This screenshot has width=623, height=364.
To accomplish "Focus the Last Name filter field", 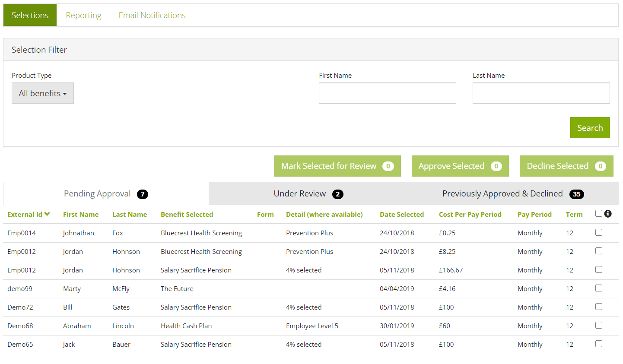I will coord(541,93).
